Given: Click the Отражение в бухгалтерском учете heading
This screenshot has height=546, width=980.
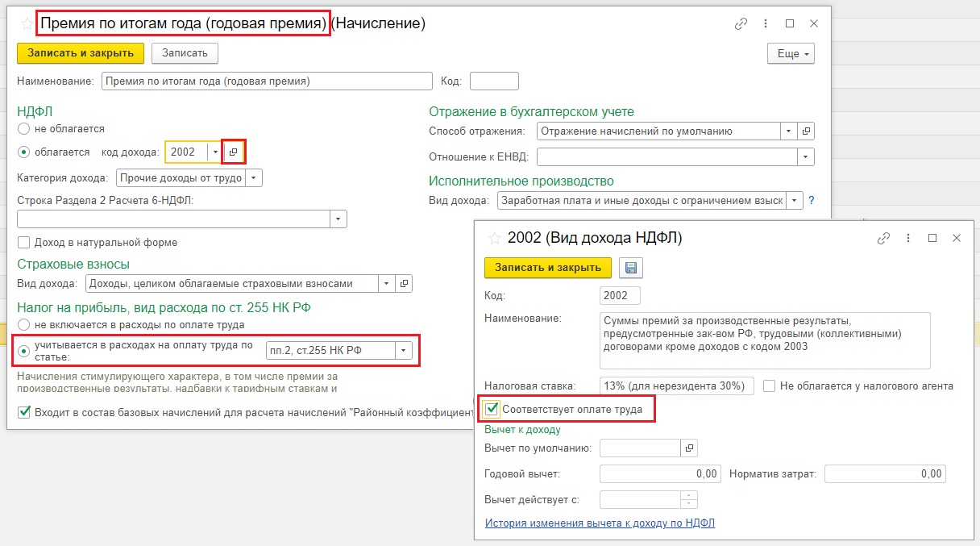Looking at the screenshot, I should click(x=531, y=111).
